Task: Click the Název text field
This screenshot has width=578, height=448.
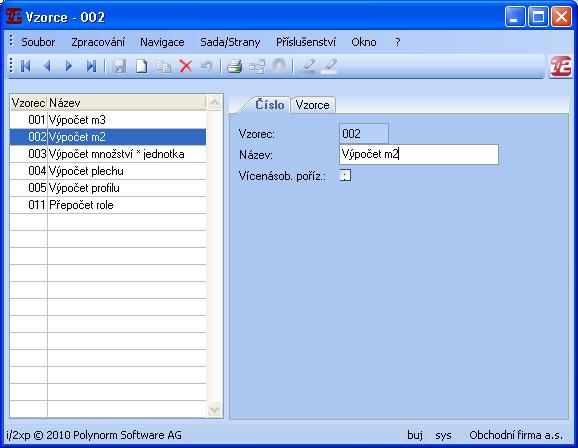Action: (419, 154)
